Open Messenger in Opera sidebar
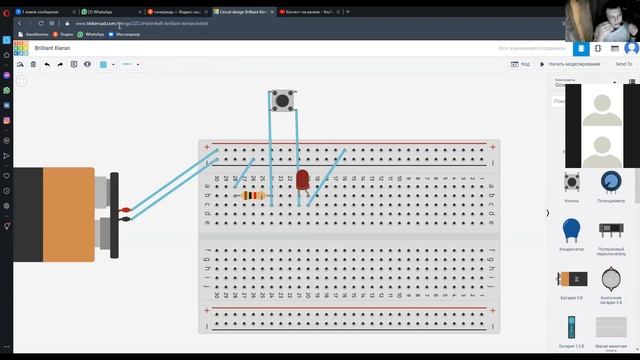 (7, 76)
